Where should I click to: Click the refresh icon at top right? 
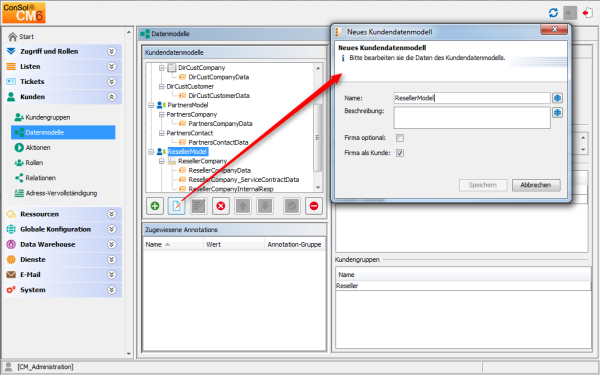click(x=553, y=13)
